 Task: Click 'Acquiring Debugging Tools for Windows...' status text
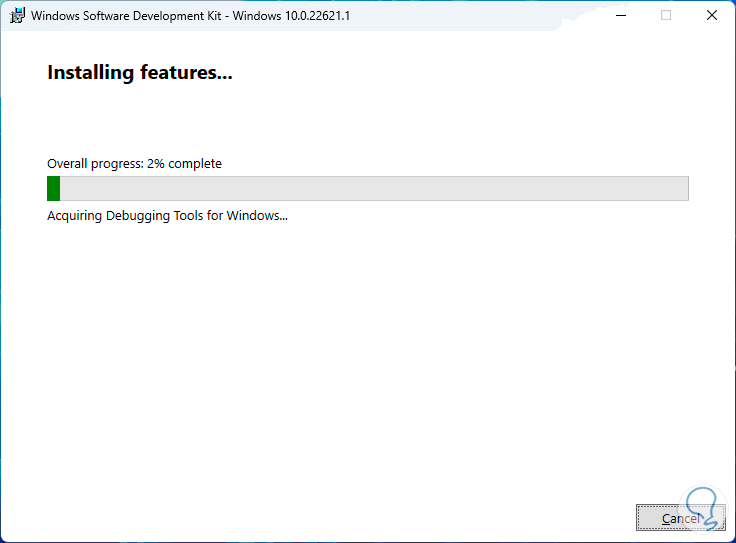pos(167,216)
